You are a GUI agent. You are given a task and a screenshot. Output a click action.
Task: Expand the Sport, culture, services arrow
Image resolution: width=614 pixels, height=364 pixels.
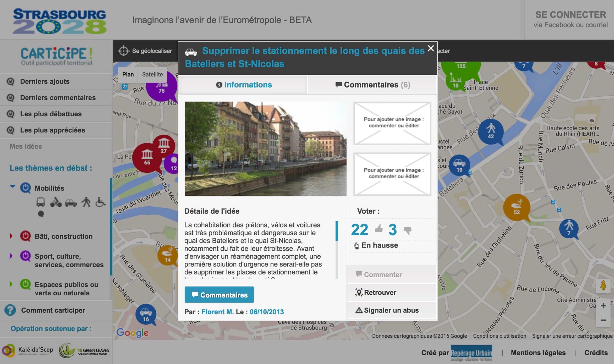11,256
